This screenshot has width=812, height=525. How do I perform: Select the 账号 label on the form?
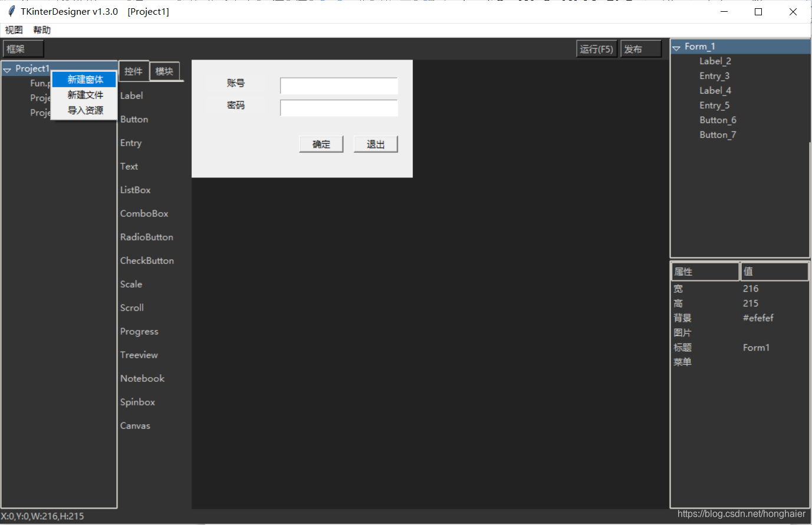[236, 83]
